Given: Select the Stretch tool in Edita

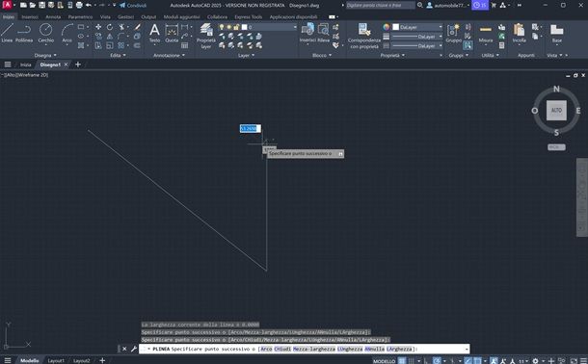Looking at the screenshot, I should coord(98,45).
